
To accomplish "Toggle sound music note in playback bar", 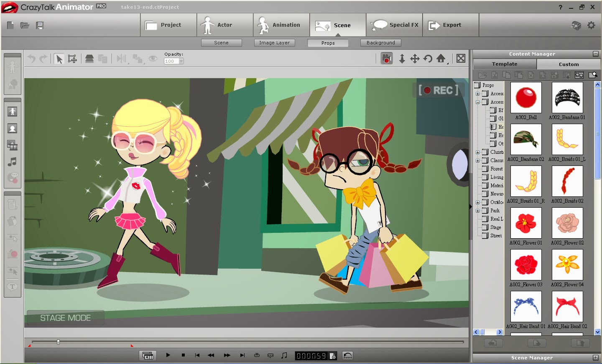I will click(284, 355).
